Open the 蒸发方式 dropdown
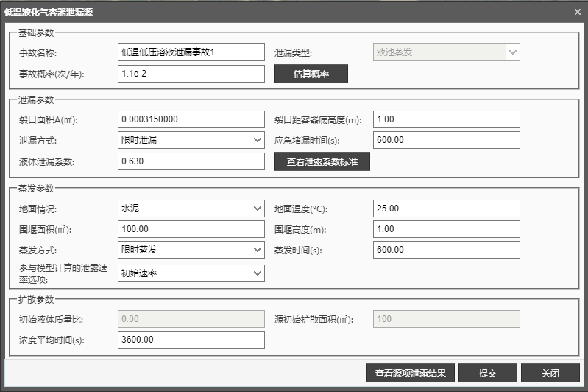Screen dimensions: 588x392 click(x=191, y=250)
